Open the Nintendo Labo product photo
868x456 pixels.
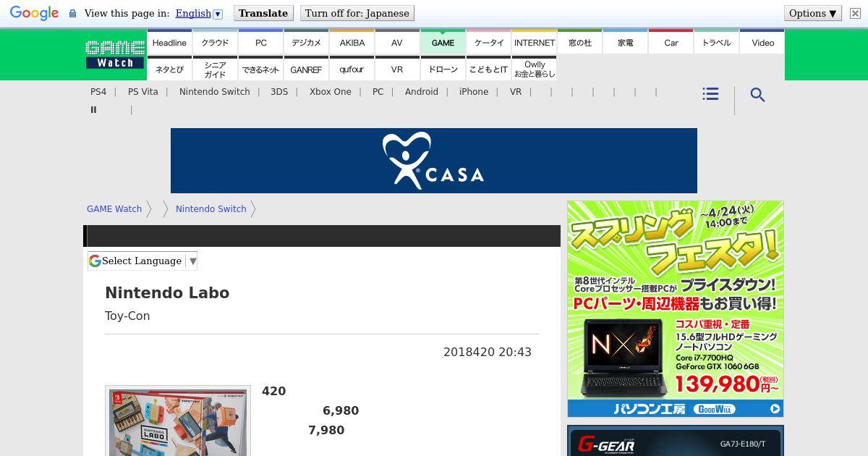178,421
